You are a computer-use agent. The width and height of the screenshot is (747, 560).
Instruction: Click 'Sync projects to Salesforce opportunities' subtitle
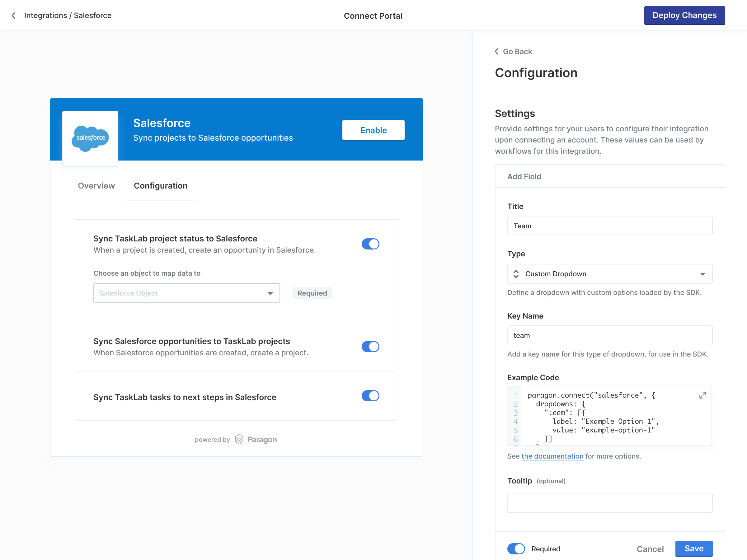point(213,138)
